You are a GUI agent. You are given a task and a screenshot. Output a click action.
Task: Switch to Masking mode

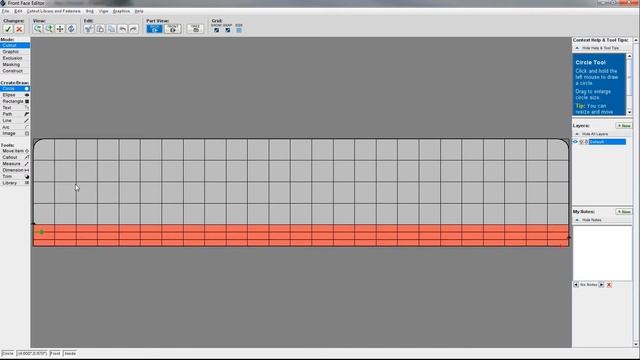(15, 64)
